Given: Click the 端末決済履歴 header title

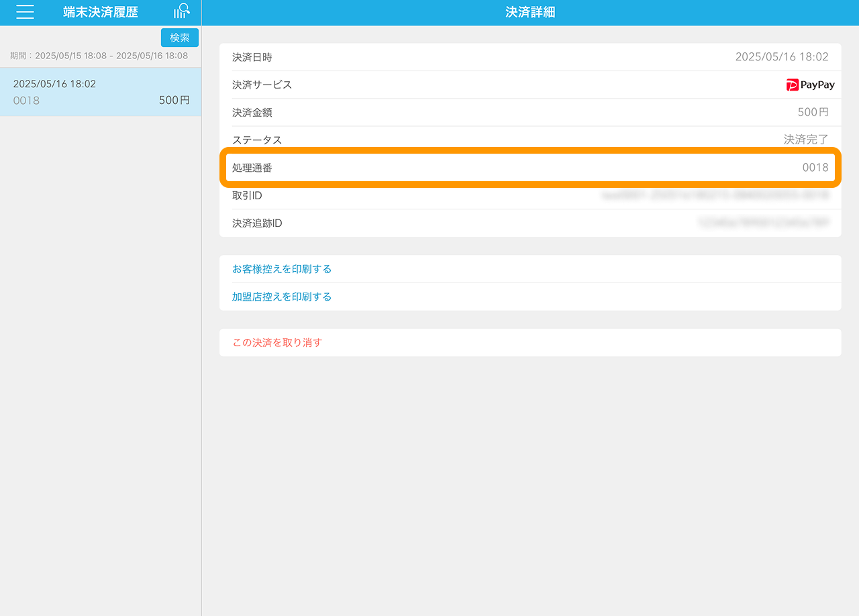Looking at the screenshot, I should (x=101, y=12).
